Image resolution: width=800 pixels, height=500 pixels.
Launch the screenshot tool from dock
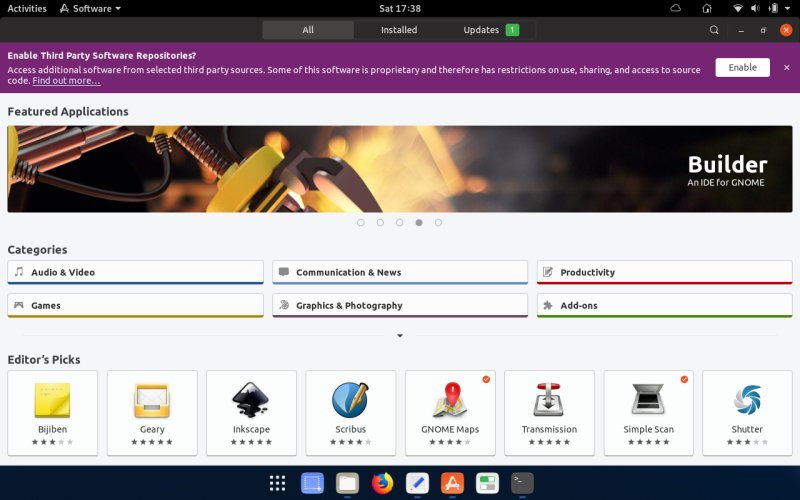(x=312, y=483)
